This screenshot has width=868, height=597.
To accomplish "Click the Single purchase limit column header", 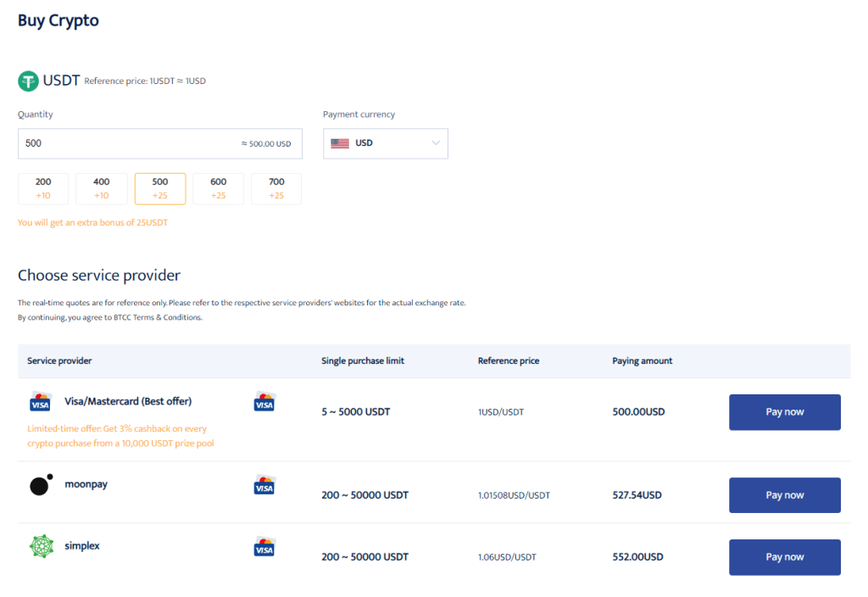I will (363, 360).
